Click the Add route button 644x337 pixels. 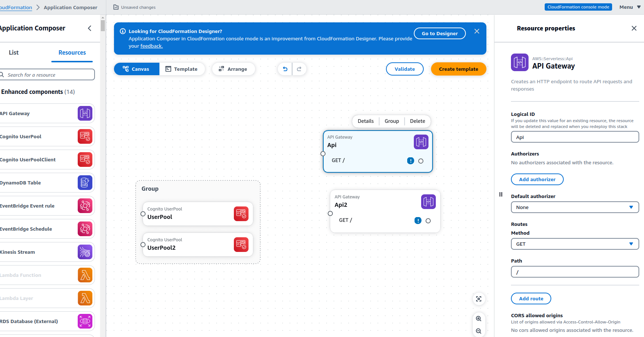point(531,298)
